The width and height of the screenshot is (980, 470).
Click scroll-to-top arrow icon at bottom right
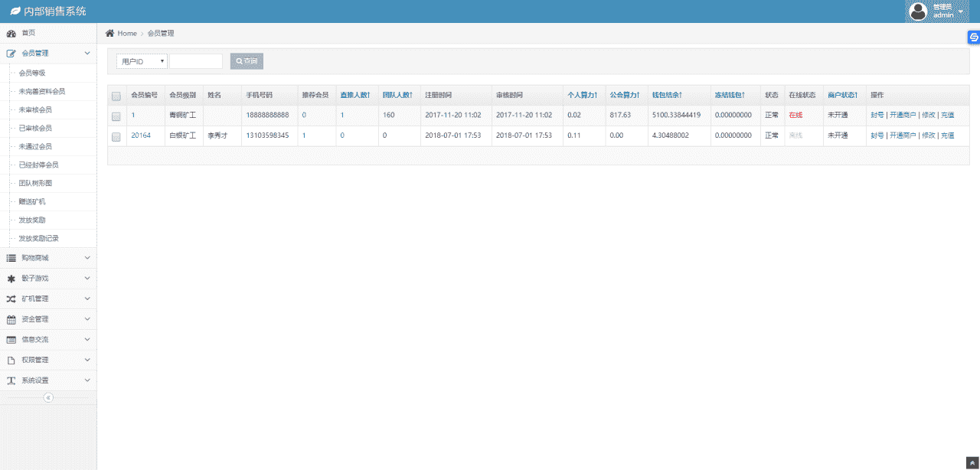point(972,463)
